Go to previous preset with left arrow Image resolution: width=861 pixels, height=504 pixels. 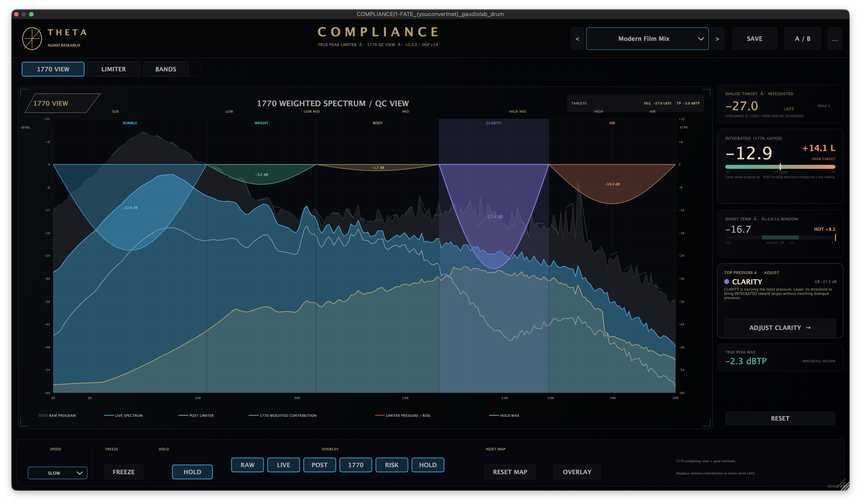pyautogui.click(x=577, y=39)
